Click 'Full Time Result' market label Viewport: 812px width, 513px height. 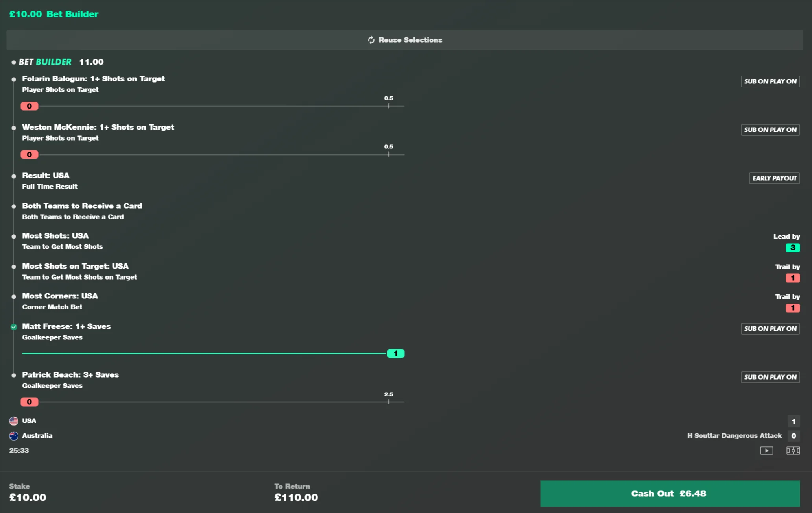pyautogui.click(x=50, y=187)
